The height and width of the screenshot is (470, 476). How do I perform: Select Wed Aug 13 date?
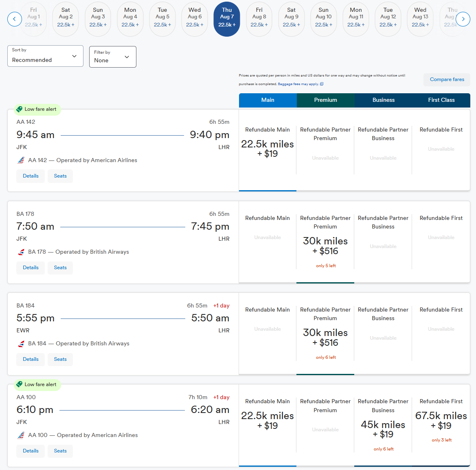[420, 19]
